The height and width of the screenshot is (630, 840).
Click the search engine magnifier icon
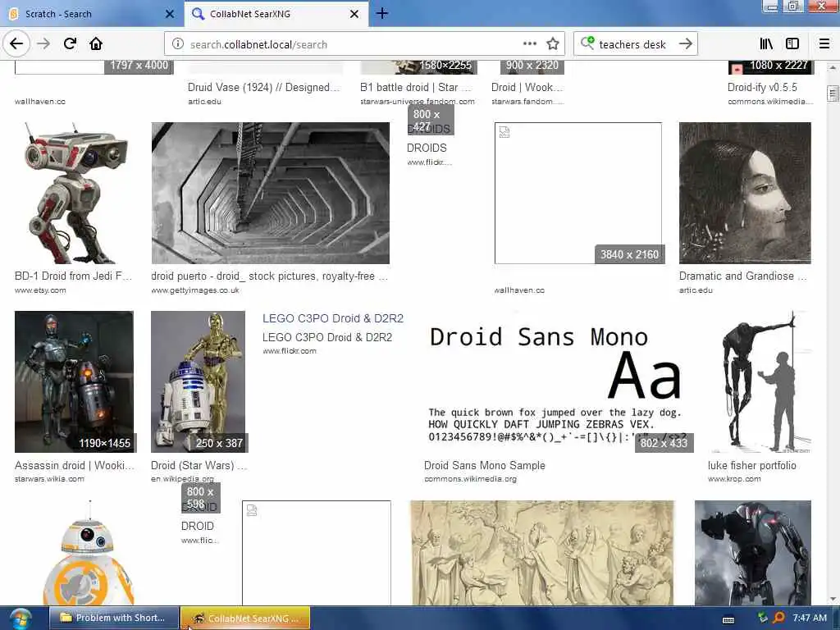point(587,43)
